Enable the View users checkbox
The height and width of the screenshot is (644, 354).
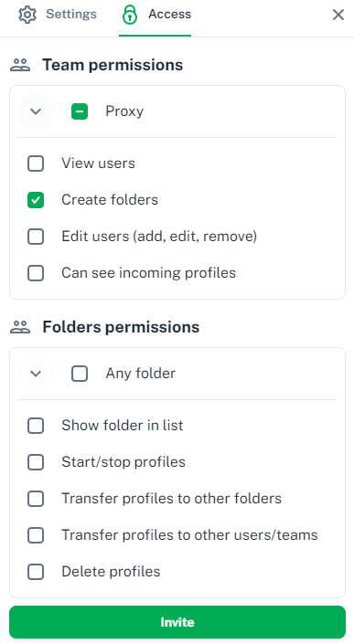point(36,164)
